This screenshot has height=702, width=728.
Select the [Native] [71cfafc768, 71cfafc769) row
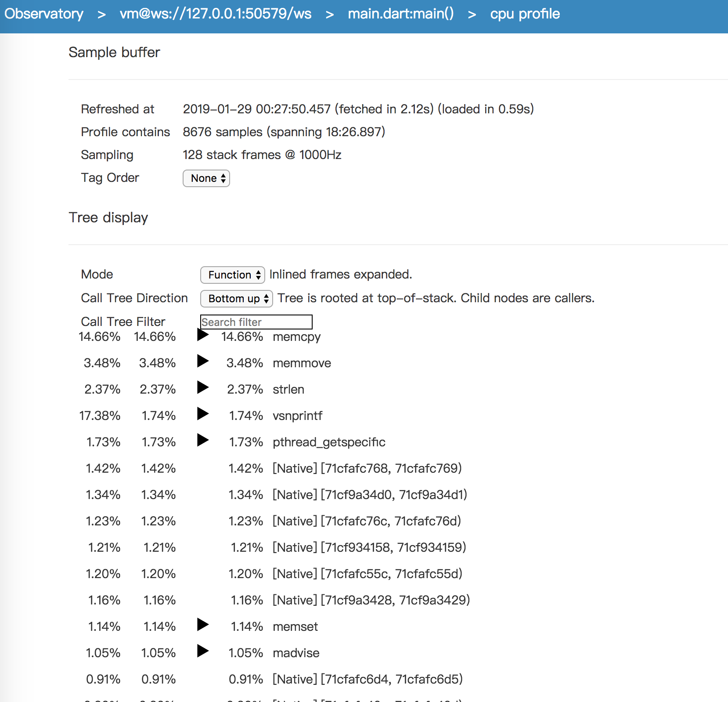367,468
